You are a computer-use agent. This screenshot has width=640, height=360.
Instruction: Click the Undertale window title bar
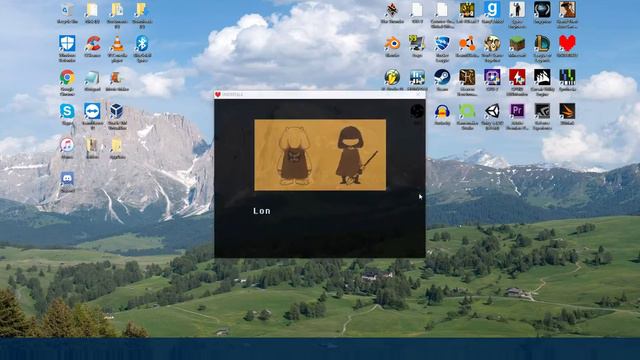320,94
